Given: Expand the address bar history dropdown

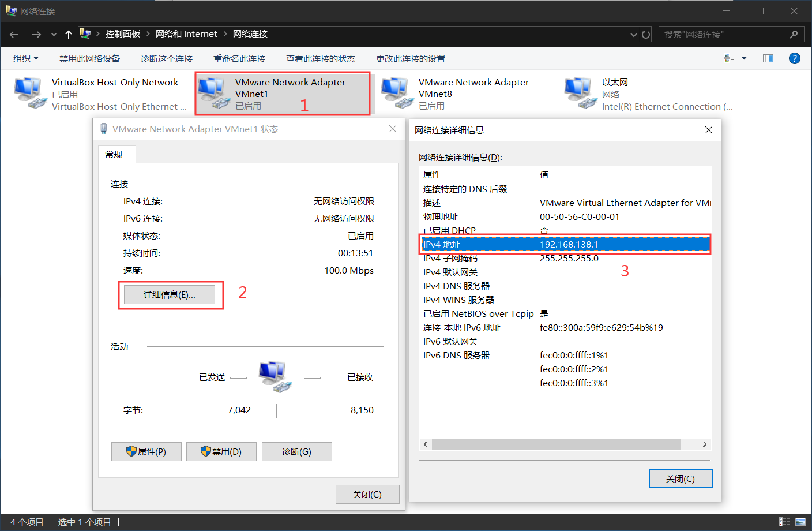Looking at the screenshot, I should [634, 35].
